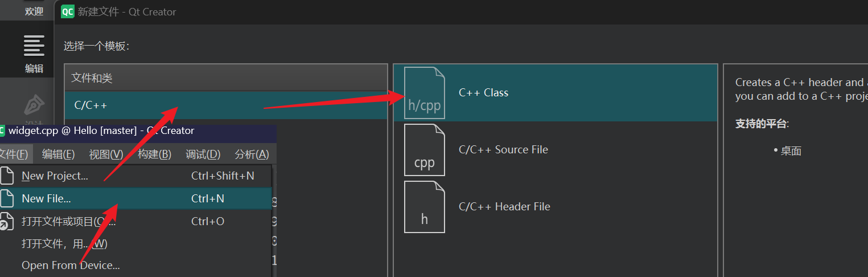Open the 分析(A) menu

[252, 154]
